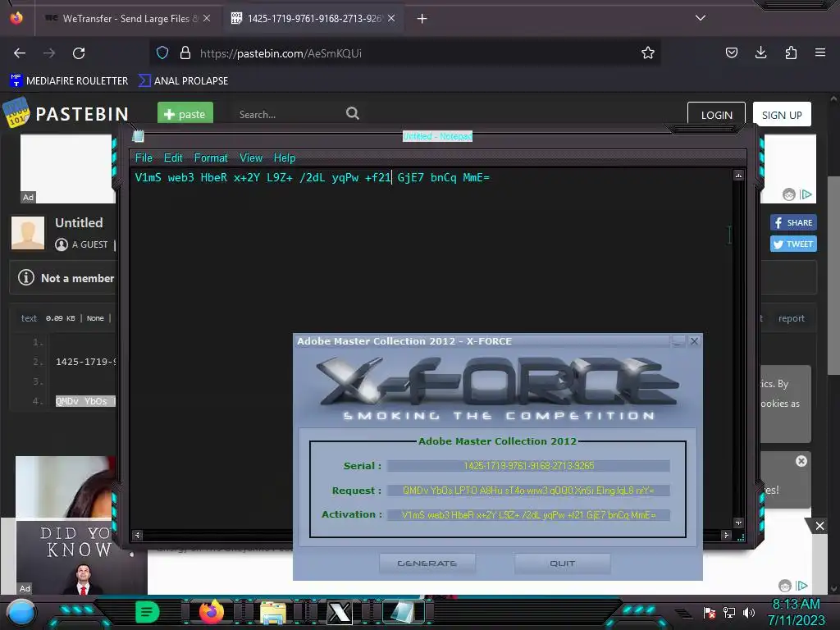
Task: Open a new browser tab
Action: tap(422, 19)
